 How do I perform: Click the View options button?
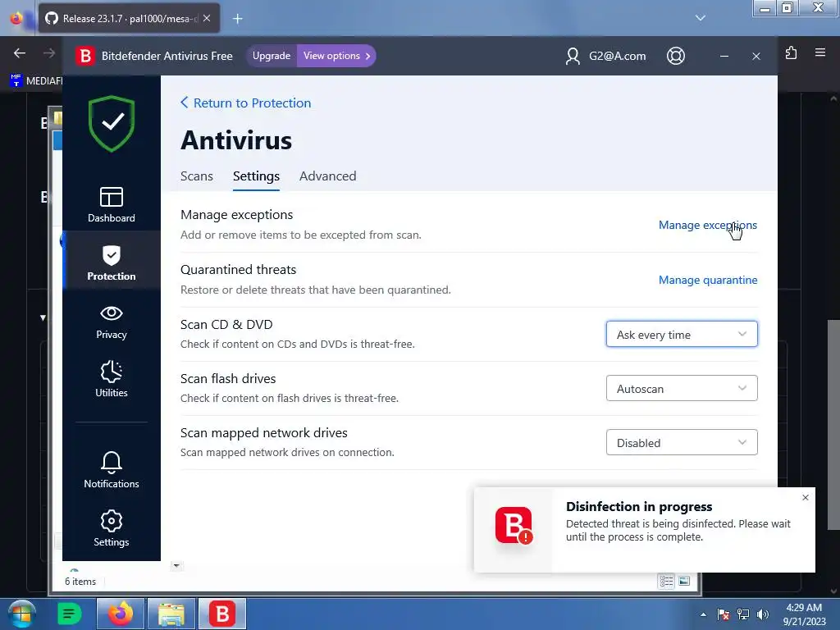[x=336, y=56]
